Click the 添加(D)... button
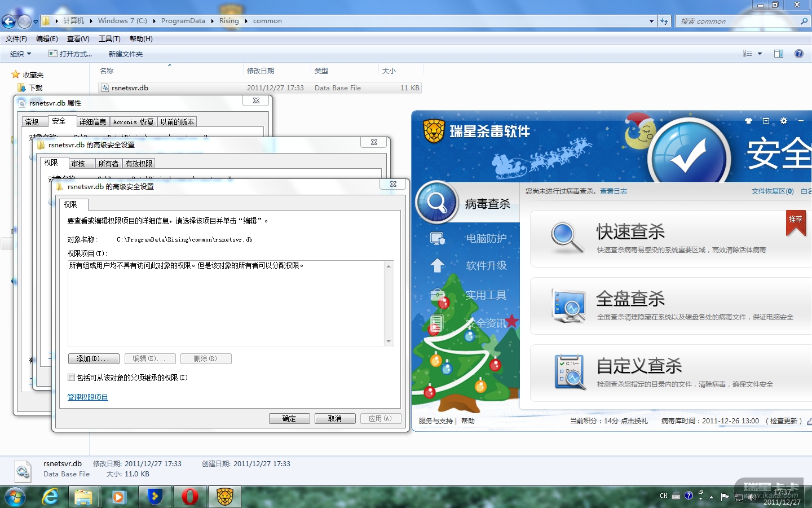 (x=94, y=358)
